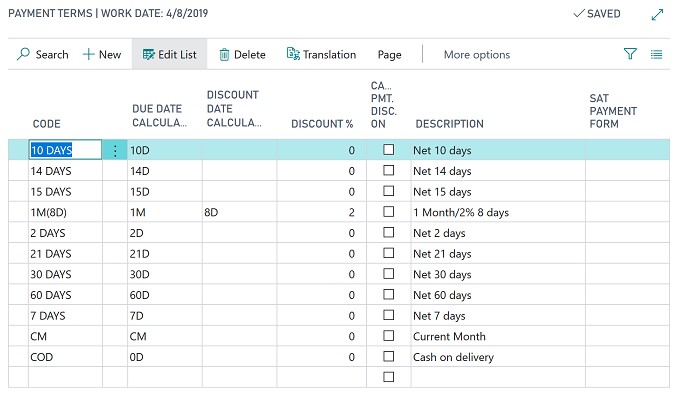
Task: Click the plus icon for New
Action: 88,54
